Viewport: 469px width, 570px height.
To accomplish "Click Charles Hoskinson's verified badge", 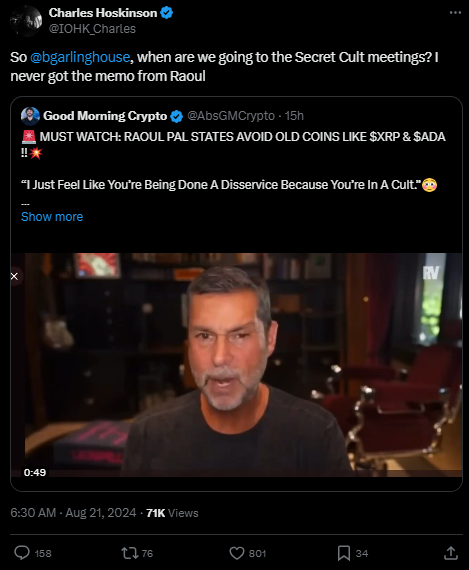I will pos(167,13).
